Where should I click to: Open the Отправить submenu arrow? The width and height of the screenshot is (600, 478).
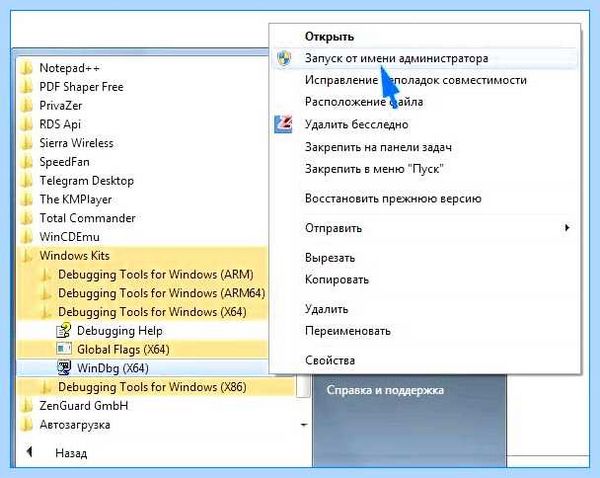pos(567,228)
